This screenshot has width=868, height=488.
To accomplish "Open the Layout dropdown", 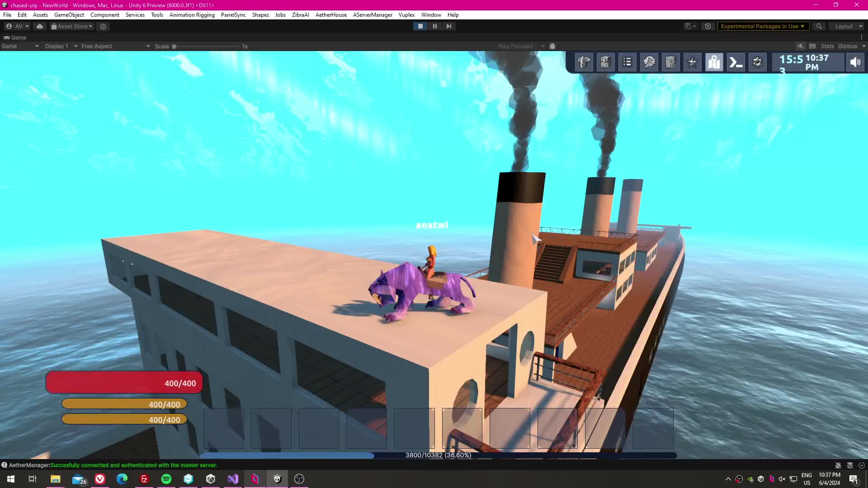I will click(x=848, y=26).
